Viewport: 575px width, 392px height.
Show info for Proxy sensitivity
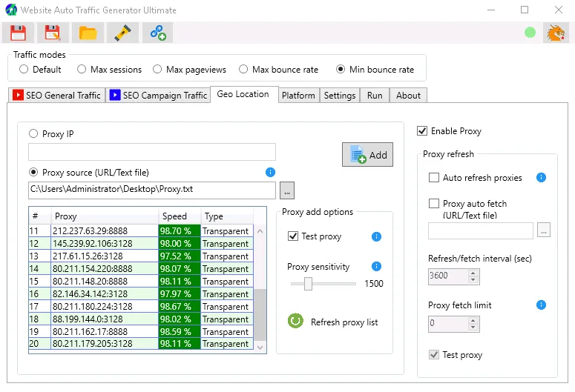(x=376, y=266)
